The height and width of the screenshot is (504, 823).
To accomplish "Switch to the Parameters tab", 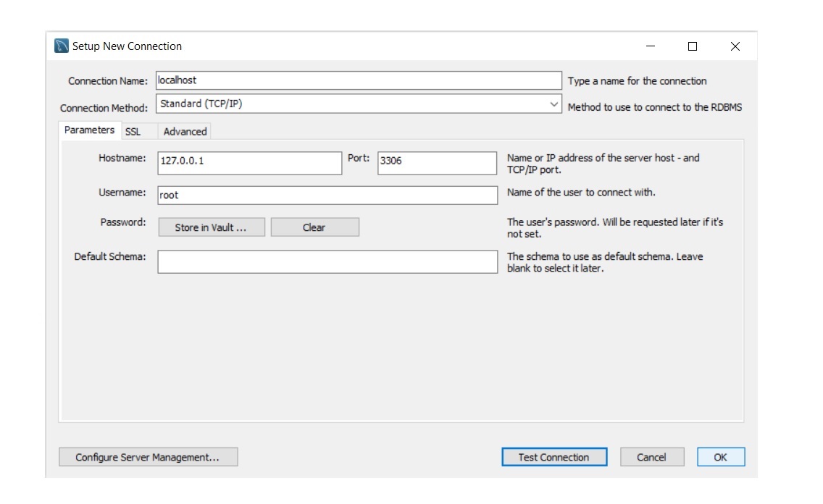I will (x=89, y=130).
